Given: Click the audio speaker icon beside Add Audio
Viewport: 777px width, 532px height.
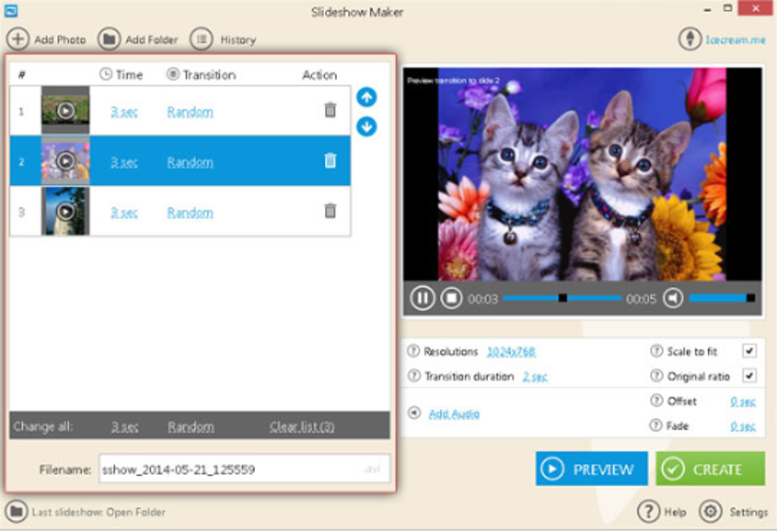Looking at the screenshot, I should 414,412.
